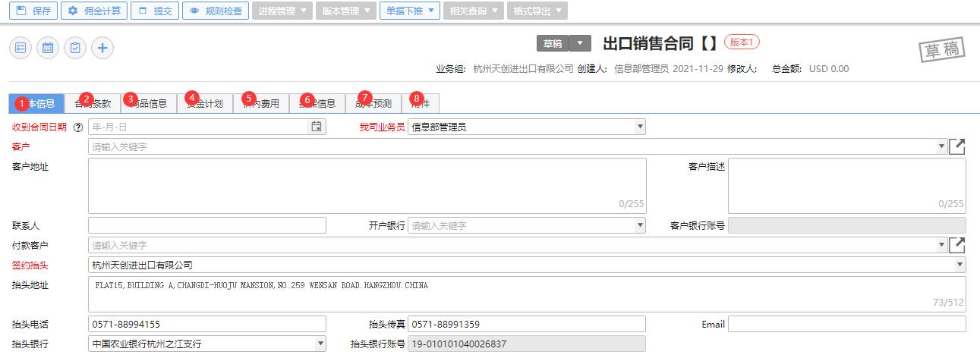Screen dimensions: 980x361
Task: Click the round plus add icon
Action: point(102,48)
